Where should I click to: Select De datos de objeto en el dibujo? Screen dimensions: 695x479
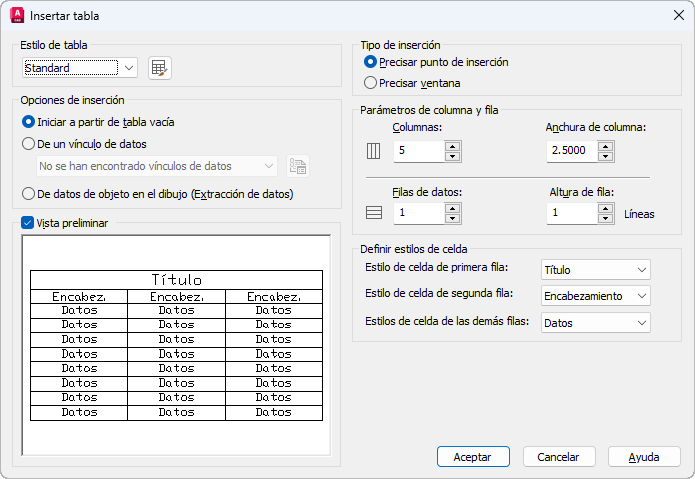29,194
